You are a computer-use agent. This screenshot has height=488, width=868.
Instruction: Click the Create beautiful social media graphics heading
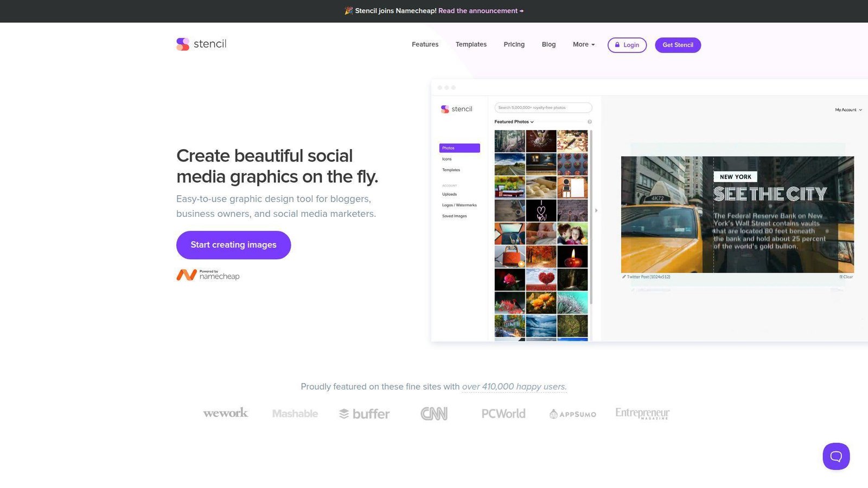[x=277, y=166]
